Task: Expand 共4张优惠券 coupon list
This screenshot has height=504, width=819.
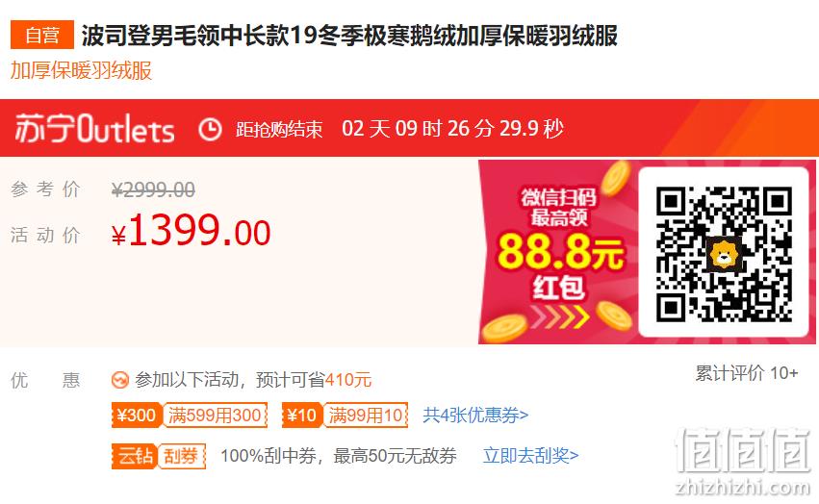Action: click(x=475, y=416)
